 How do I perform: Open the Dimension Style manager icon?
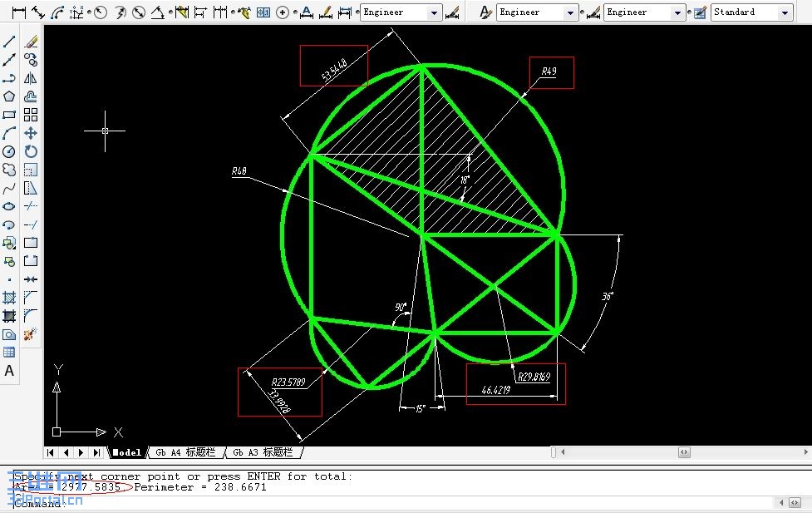tap(453, 12)
